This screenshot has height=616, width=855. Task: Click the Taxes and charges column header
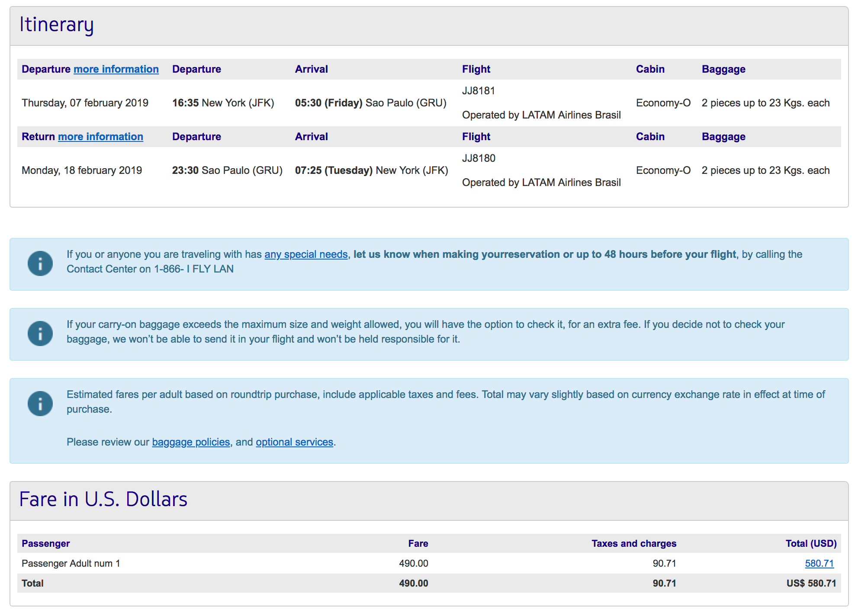point(633,543)
